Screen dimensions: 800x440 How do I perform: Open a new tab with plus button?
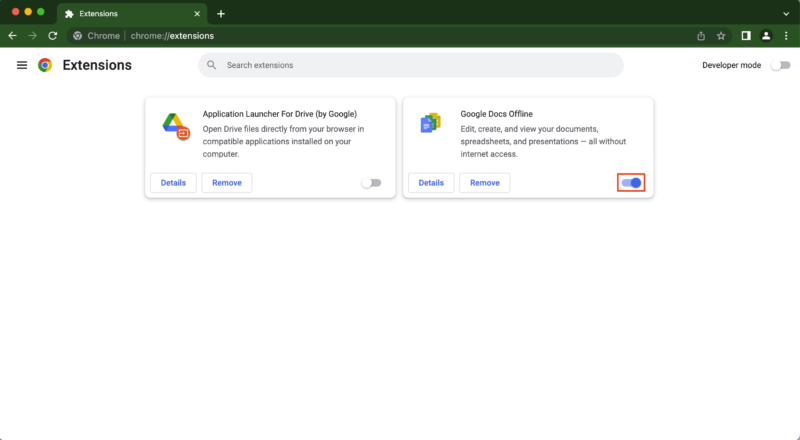(x=221, y=14)
